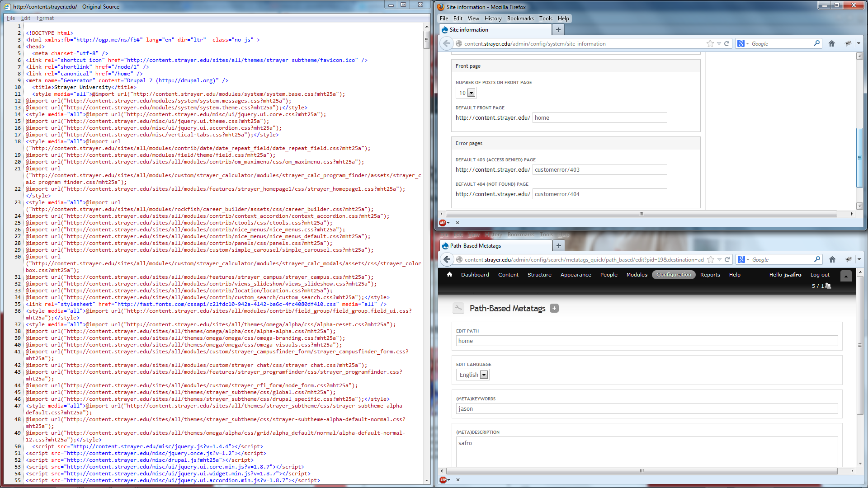Go back in the Site information Firefox window
The width and height of the screenshot is (868, 488).
coord(446,43)
